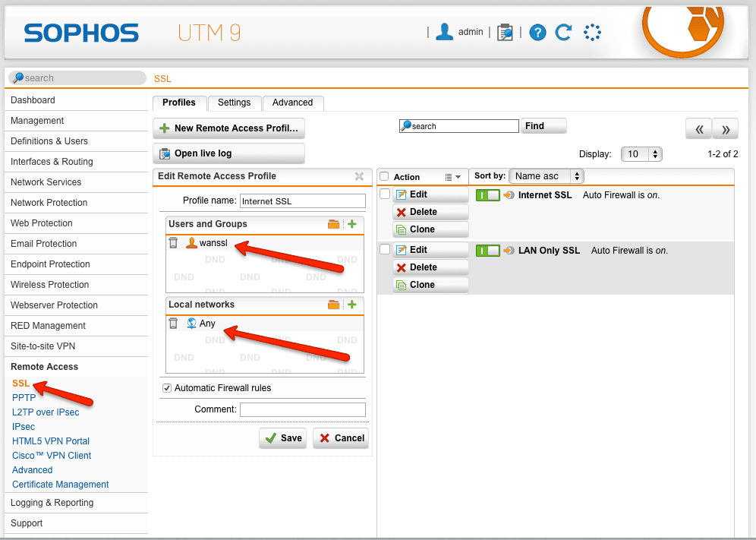Click the reload refresh icon in header
Viewport: 756px width, 540px height.
point(563,33)
